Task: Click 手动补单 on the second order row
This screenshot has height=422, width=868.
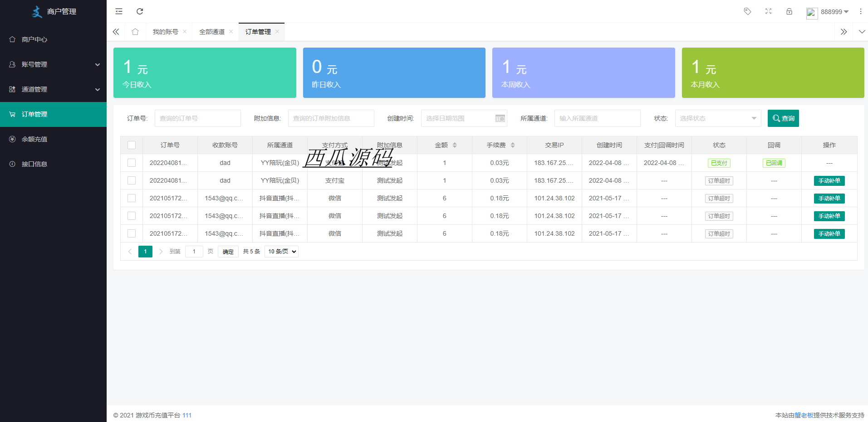Action: coord(829,181)
